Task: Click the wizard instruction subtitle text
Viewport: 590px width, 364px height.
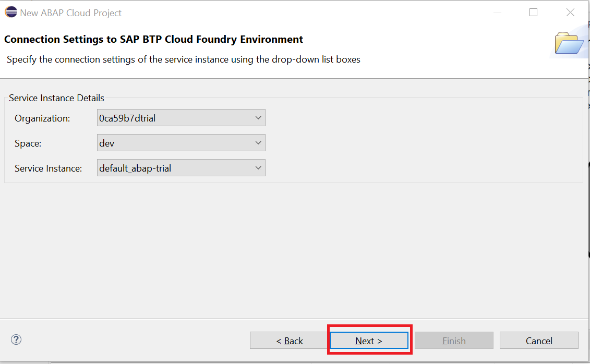Action: click(x=183, y=59)
